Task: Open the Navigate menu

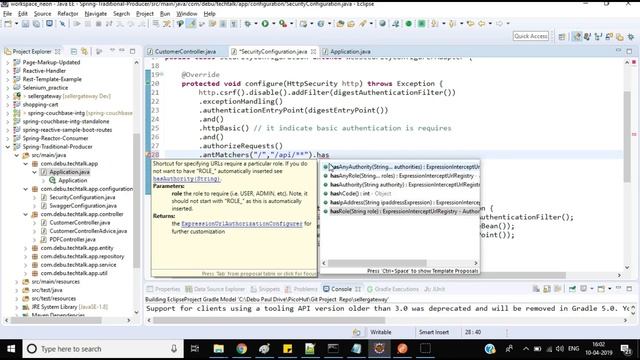Action: point(96,13)
